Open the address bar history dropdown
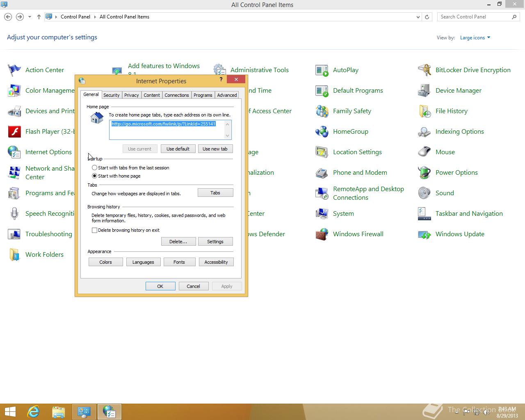525x420 pixels. [x=418, y=17]
